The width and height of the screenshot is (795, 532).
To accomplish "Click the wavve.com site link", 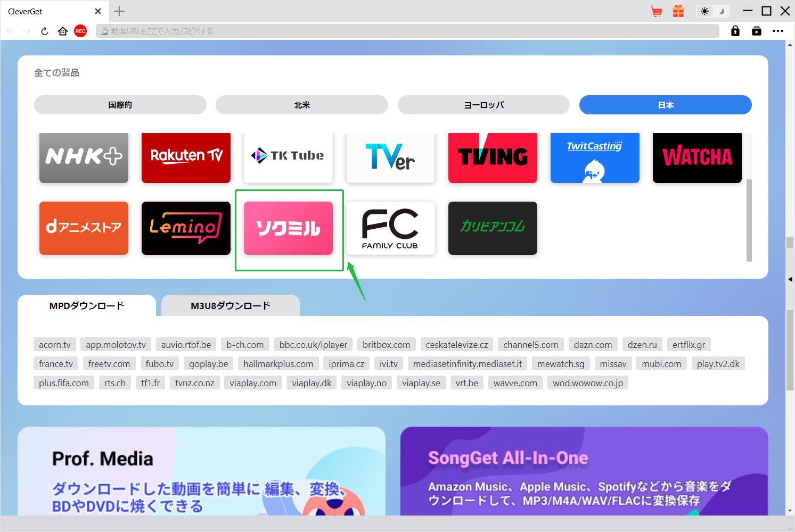I will (x=515, y=383).
